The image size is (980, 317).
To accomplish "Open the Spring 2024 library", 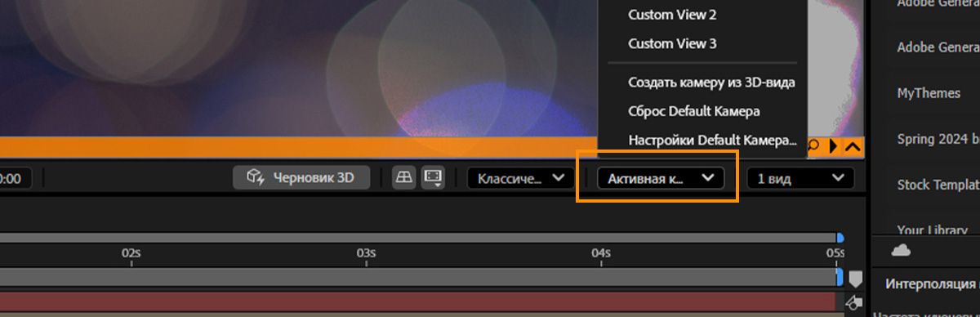I will 938,139.
